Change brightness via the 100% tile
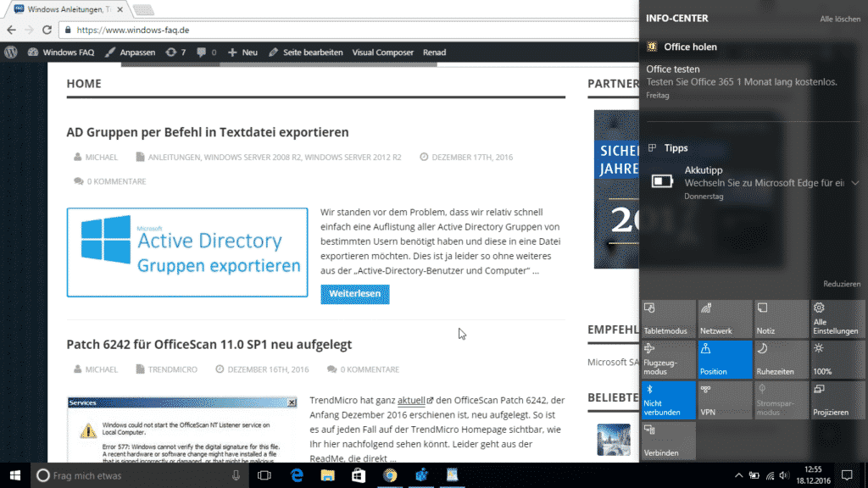This screenshot has height=488, width=868. [837, 359]
